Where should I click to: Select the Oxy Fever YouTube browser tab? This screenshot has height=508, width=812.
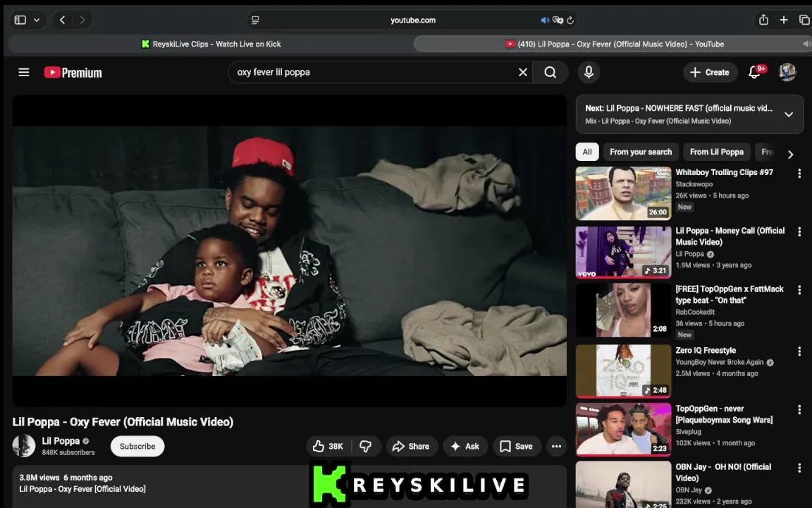point(614,44)
